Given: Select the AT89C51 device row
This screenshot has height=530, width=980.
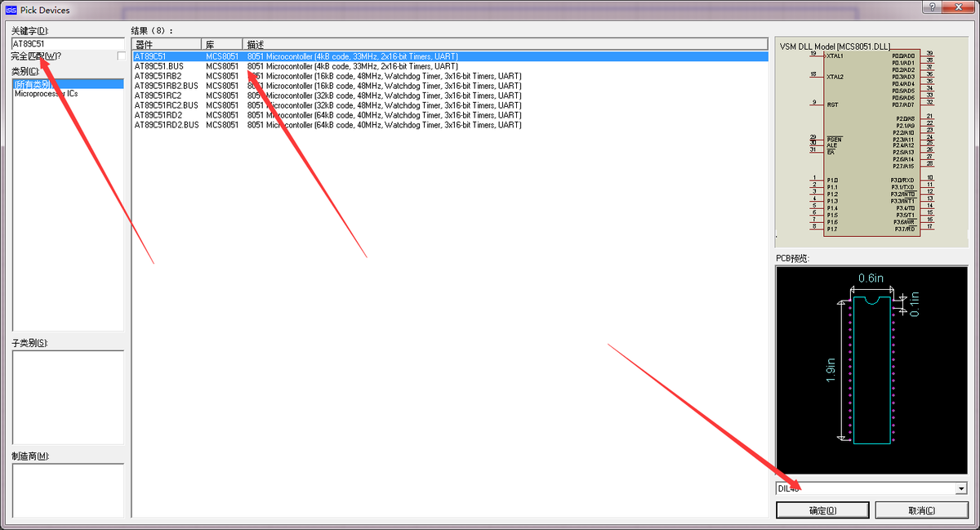Looking at the screenshot, I should [x=450, y=56].
